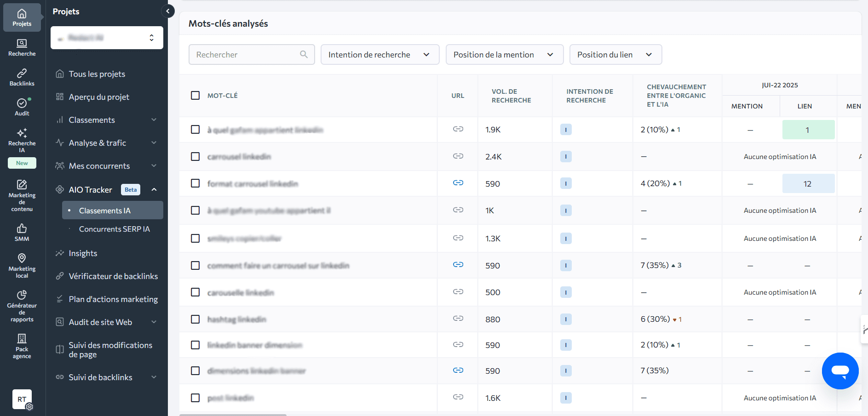
Task: Click URL link icon for 2.4K row
Action: coord(458,156)
